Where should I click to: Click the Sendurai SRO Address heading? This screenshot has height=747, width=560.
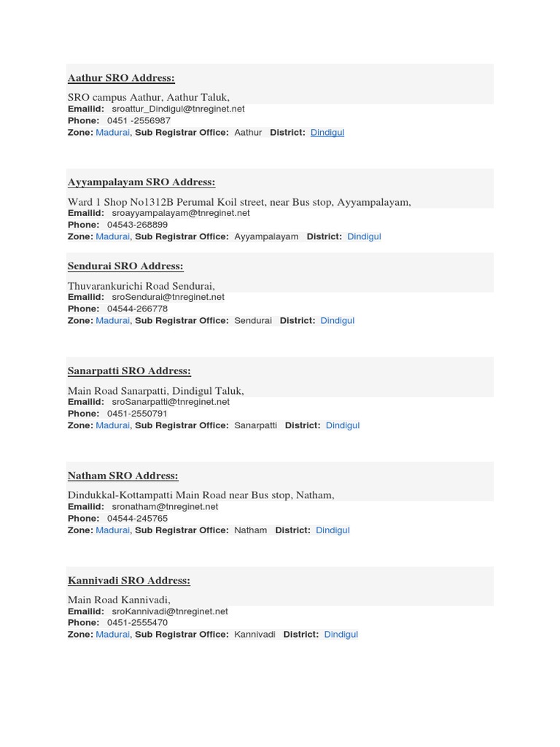125,266
